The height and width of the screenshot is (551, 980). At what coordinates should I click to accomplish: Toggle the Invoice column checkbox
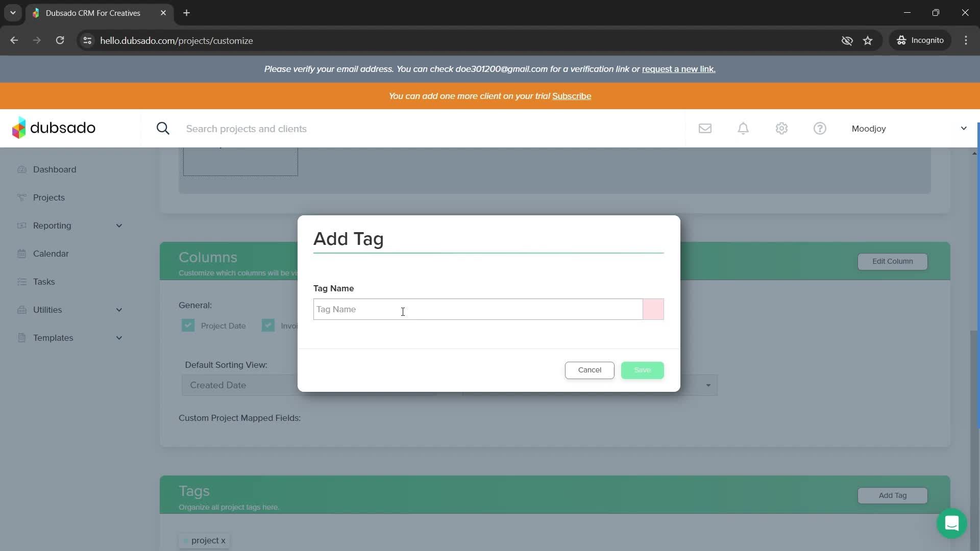[268, 325]
